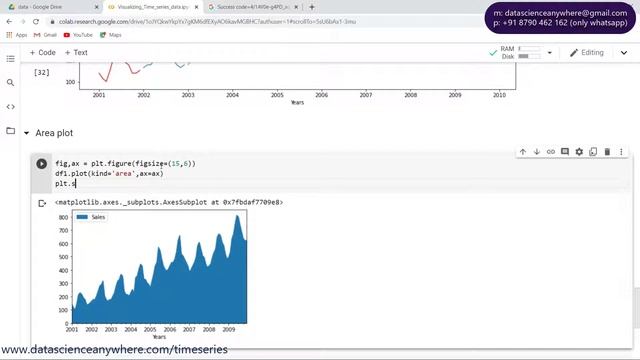Viewport: 640px width, 360px height.
Task: Click the connected checkmark status icon
Action: 493,53
